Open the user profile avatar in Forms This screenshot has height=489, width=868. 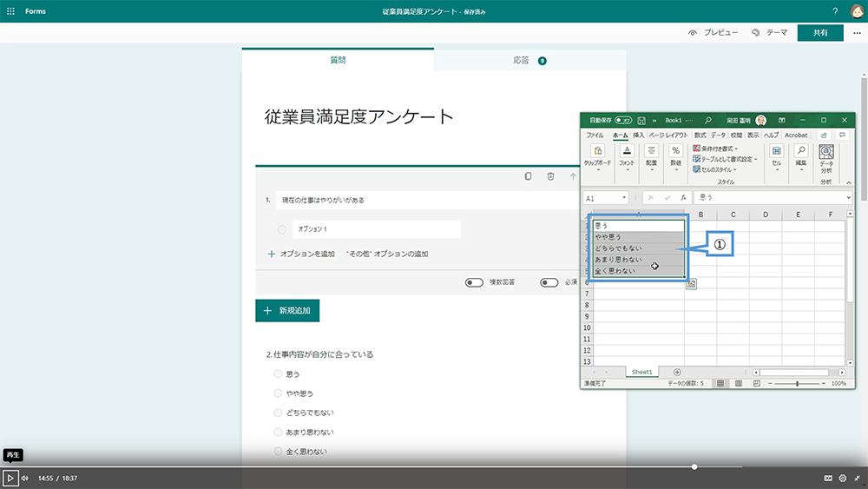point(857,11)
